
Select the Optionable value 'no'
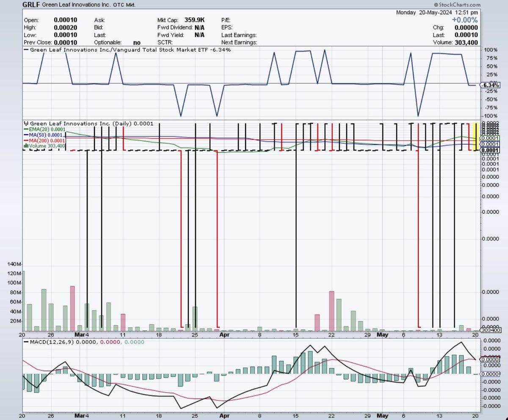click(x=137, y=43)
